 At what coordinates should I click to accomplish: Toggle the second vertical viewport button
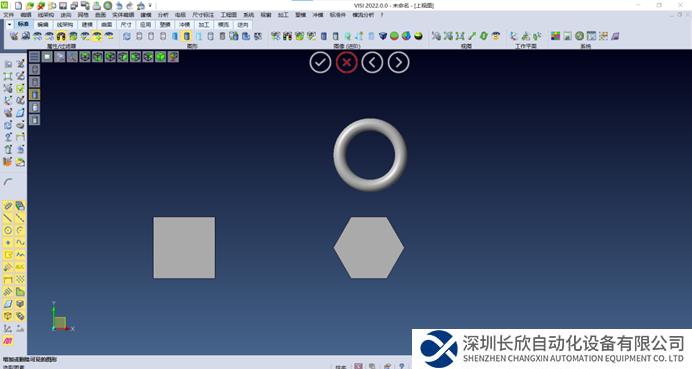coord(34,82)
